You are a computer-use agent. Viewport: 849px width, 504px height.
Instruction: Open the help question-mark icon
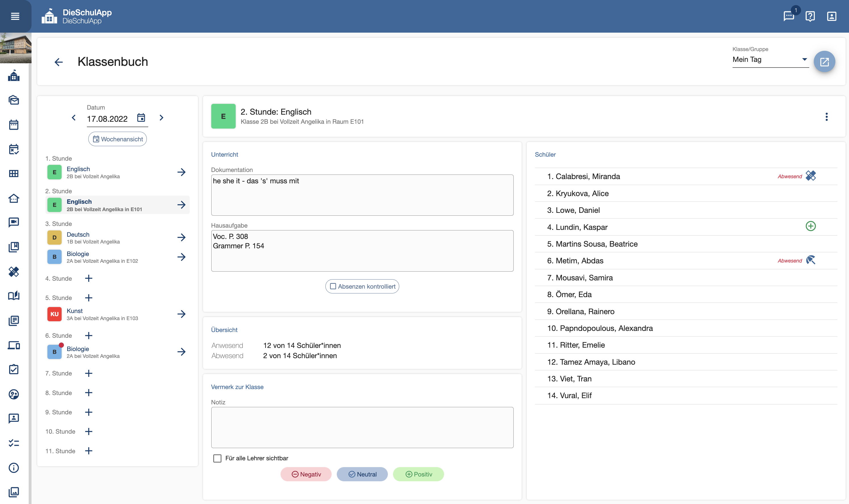[810, 16]
